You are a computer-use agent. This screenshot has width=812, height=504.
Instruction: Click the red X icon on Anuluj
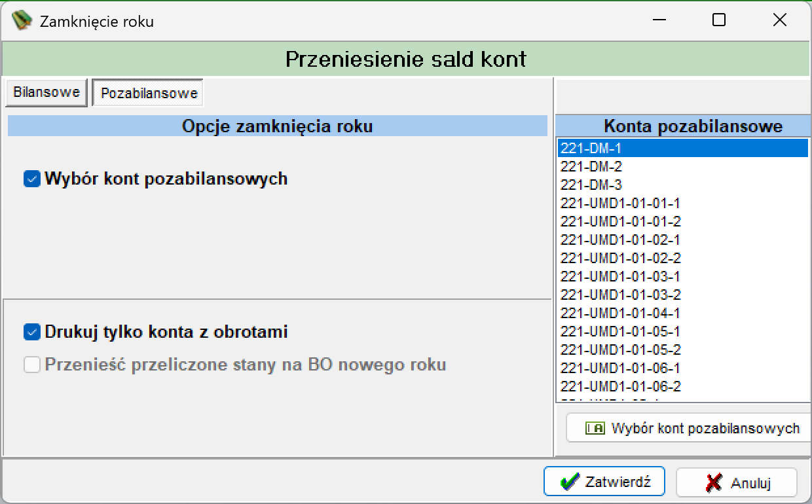click(713, 483)
